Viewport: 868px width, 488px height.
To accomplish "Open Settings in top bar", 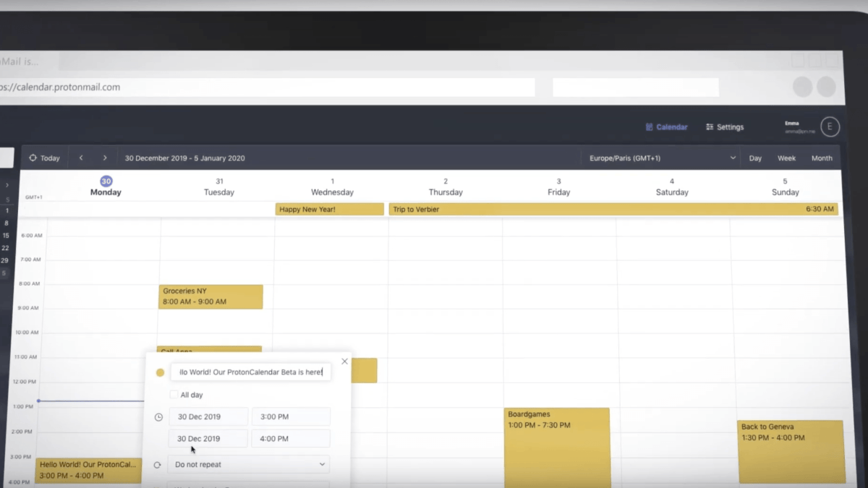I will [x=725, y=127].
